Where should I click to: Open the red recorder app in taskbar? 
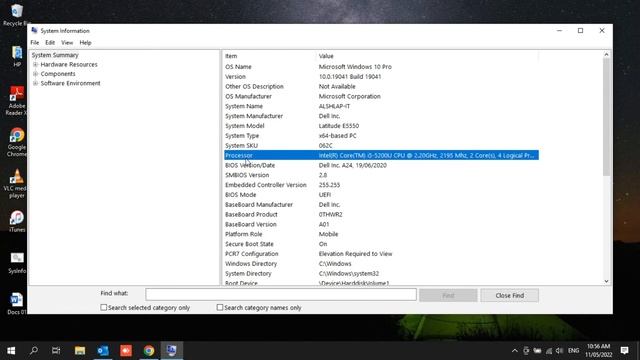click(126, 350)
